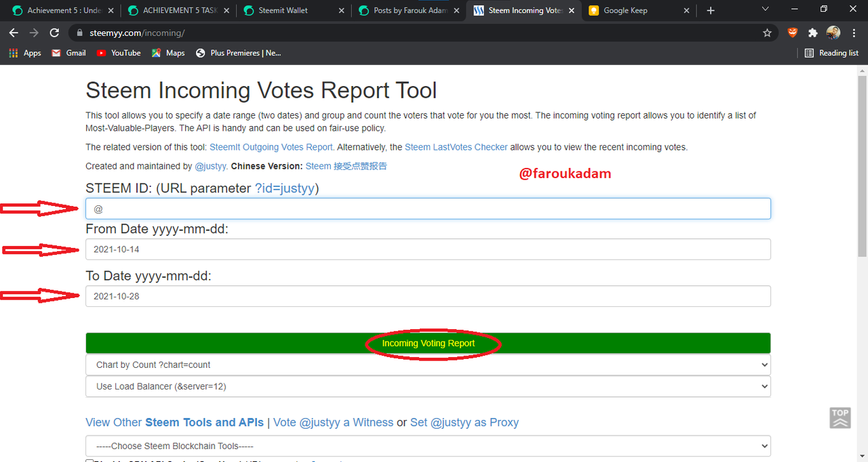
Task: Close the Posts by Farouk Adam tab
Action: coord(456,11)
